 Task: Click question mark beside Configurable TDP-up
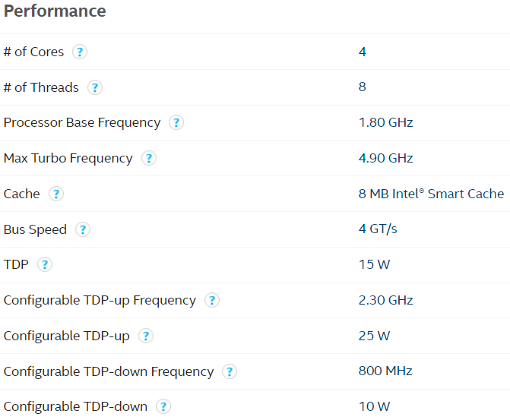coord(146,336)
